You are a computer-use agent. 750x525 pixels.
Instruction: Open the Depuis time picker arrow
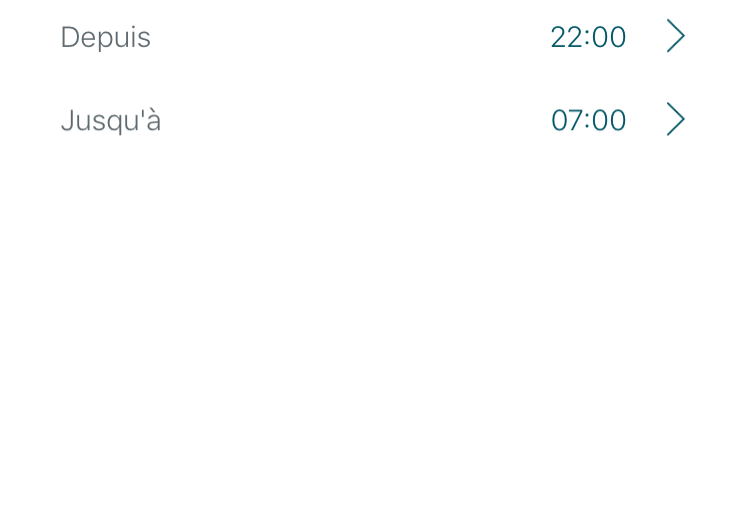click(676, 37)
